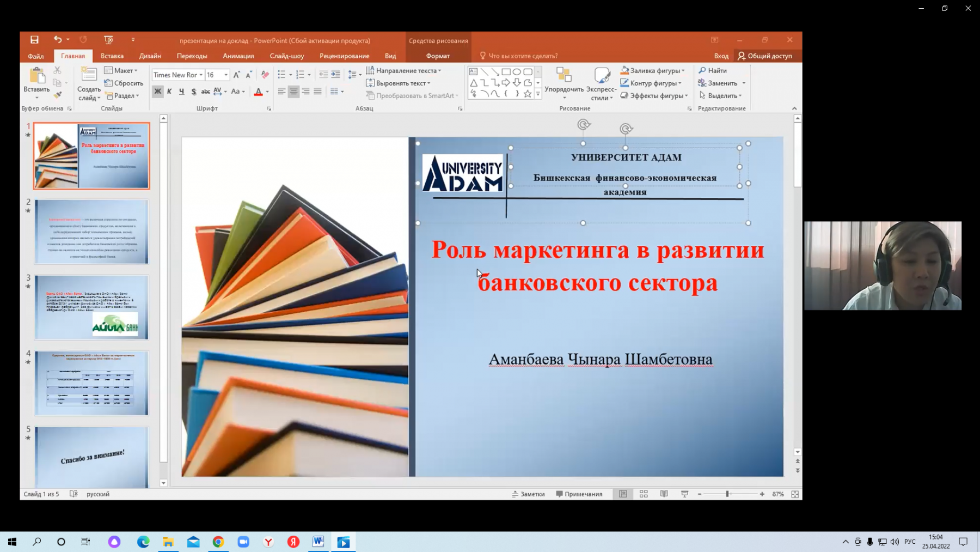Toggle bold formatting (Ж)
This screenshot has height=552, width=980.
point(158,92)
